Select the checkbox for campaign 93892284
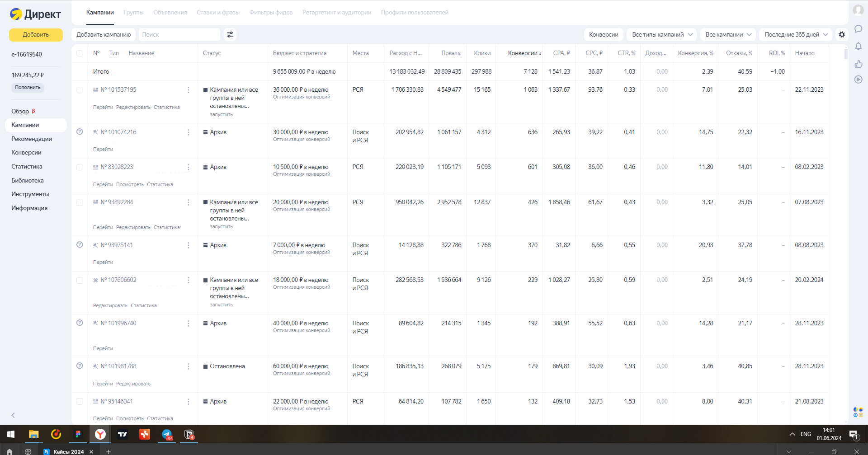This screenshot has width=868, height=455. coord(80,202)
